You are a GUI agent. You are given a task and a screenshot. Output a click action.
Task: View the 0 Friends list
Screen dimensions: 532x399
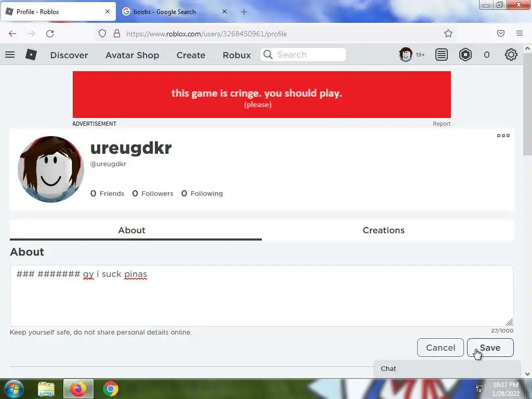tap(107, 193)
